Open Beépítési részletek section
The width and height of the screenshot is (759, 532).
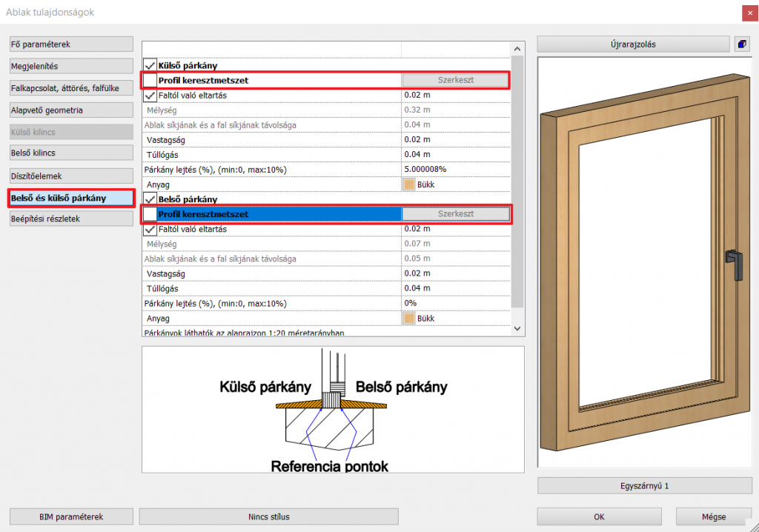(x=70, y=219)
